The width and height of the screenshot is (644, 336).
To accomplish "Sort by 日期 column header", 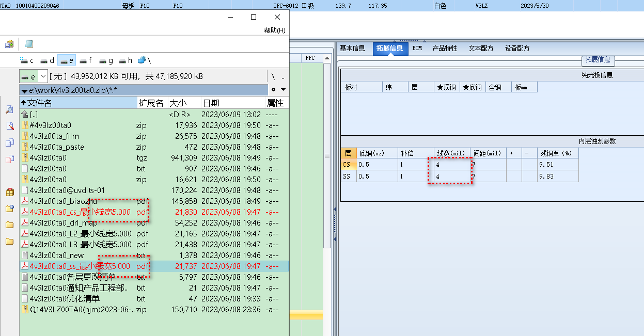I will pyautogui.click(x=232, y=103).
